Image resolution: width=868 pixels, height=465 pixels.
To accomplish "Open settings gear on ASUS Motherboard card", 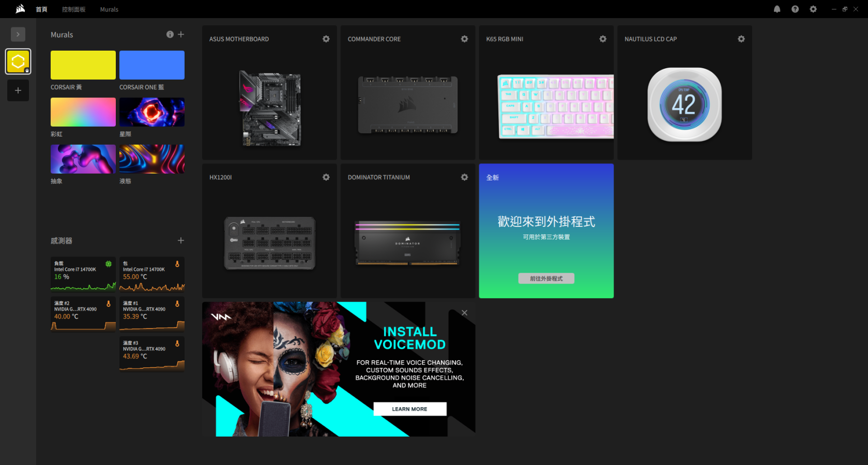I will click(326, 39).
